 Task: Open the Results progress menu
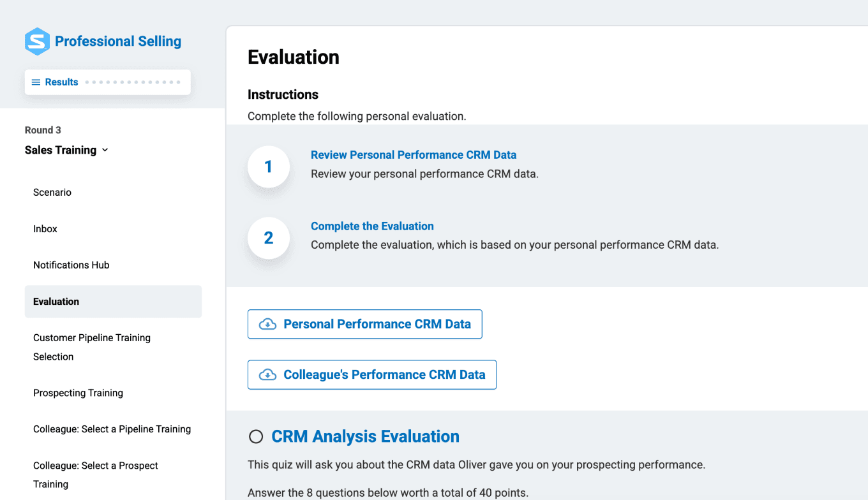click(61, 82)
